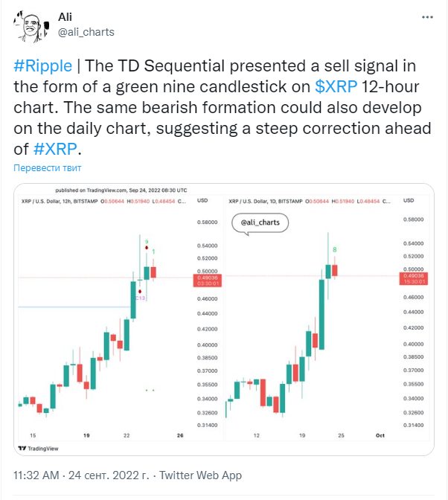Open the 1D XRP chart image
The width and height of the screenshot is (448, 500).
pyautogui.click(x=328, y=319)
